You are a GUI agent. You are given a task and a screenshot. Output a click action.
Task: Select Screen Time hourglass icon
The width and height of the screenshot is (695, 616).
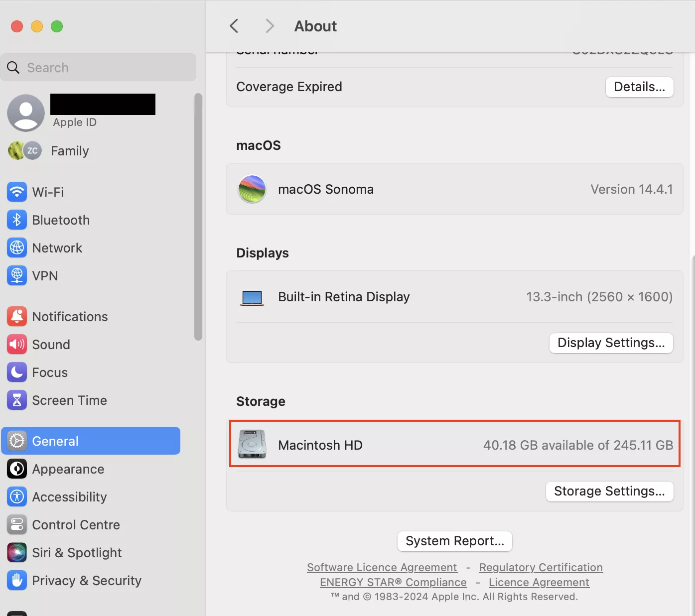[x=17, y=400]
